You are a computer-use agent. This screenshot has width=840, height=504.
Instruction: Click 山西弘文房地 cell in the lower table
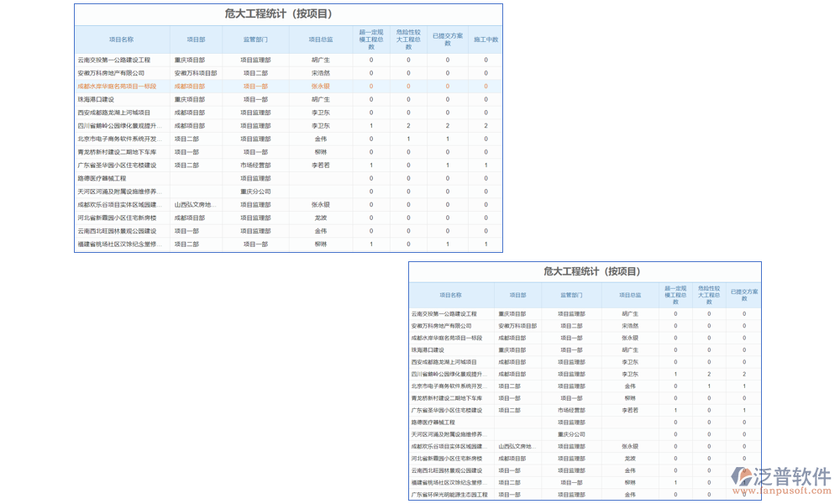(515, 447)
